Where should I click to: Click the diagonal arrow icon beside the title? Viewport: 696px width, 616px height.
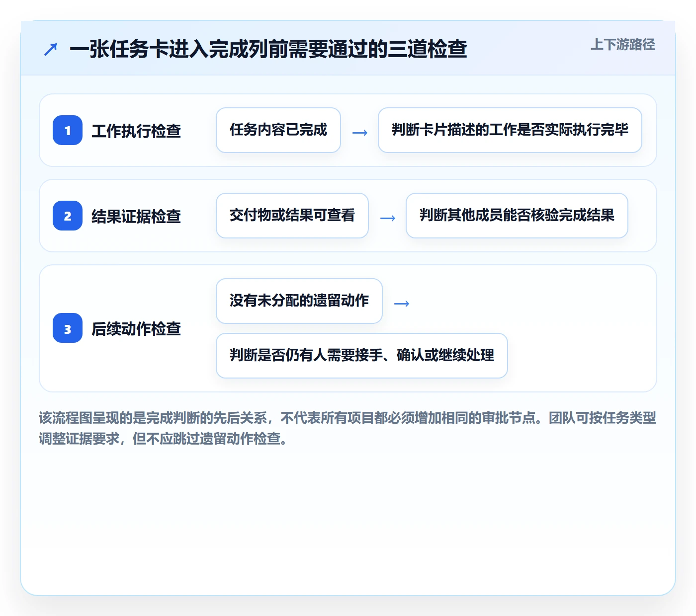51,50
